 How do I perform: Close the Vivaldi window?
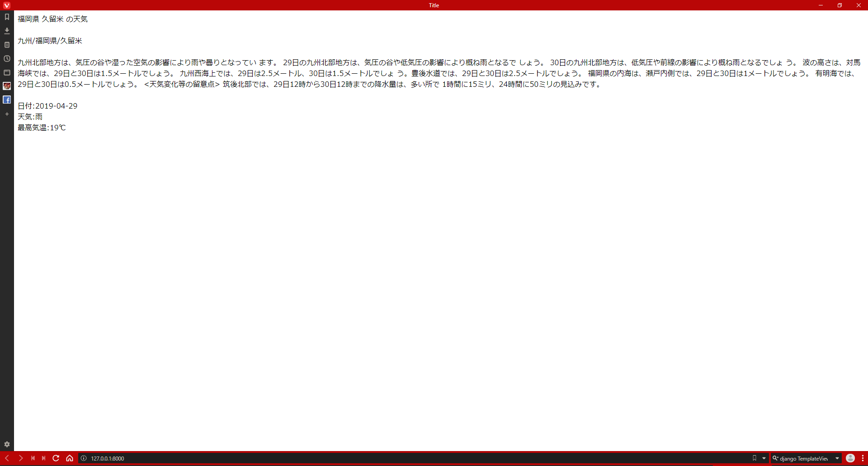859,5
